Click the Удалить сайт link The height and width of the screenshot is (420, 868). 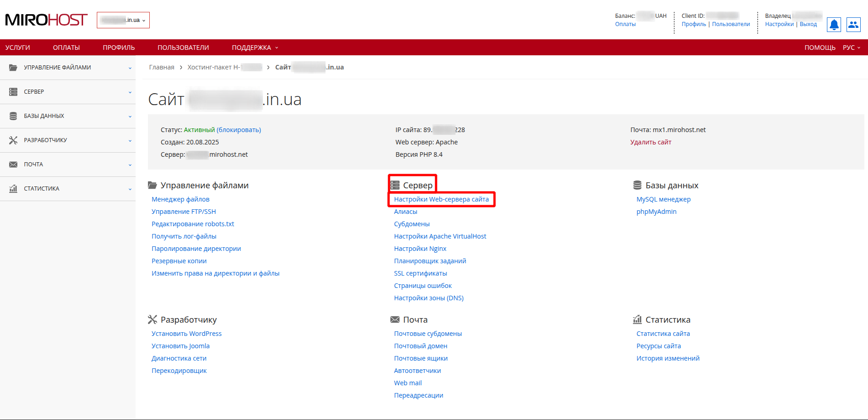[x=651, y=142]
